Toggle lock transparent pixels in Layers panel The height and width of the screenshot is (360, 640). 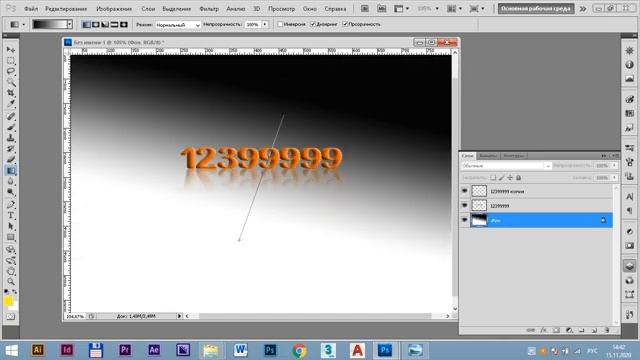[x=493, y=178]
